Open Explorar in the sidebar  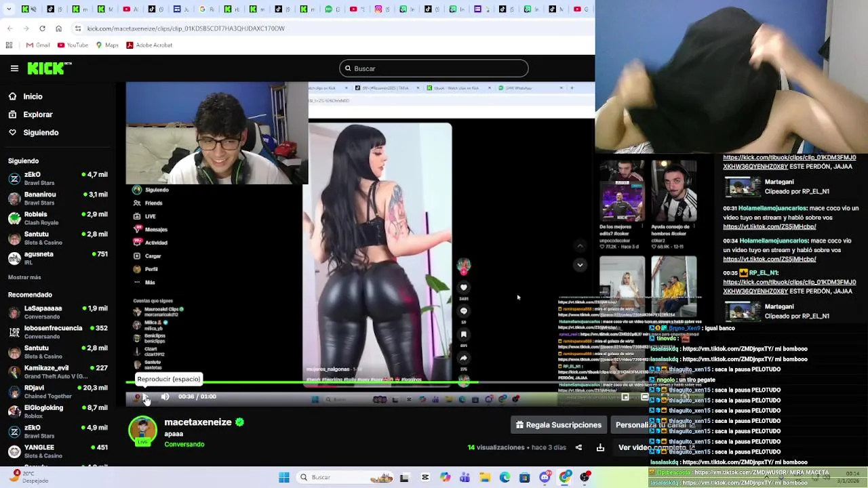[x=30, y=115]
